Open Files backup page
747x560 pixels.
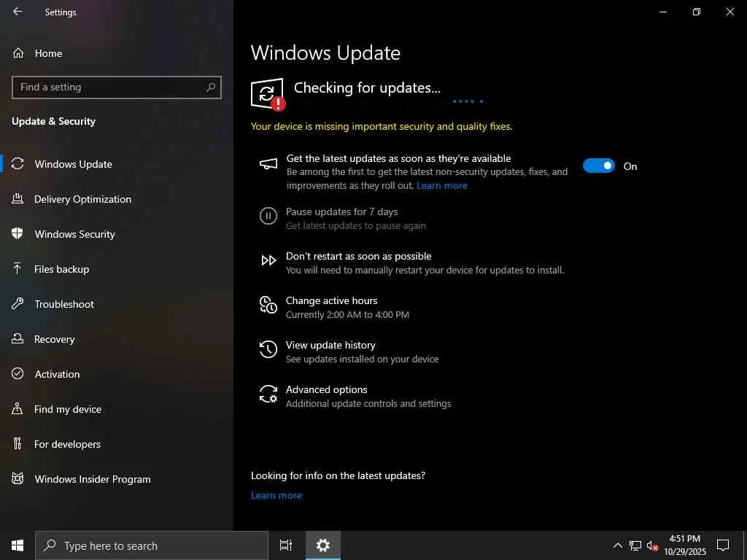(x=117, y=269)
